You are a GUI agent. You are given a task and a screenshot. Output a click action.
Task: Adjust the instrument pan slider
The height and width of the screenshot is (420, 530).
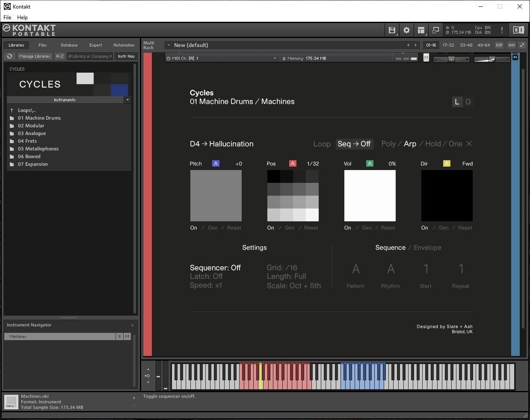[451, 59]
